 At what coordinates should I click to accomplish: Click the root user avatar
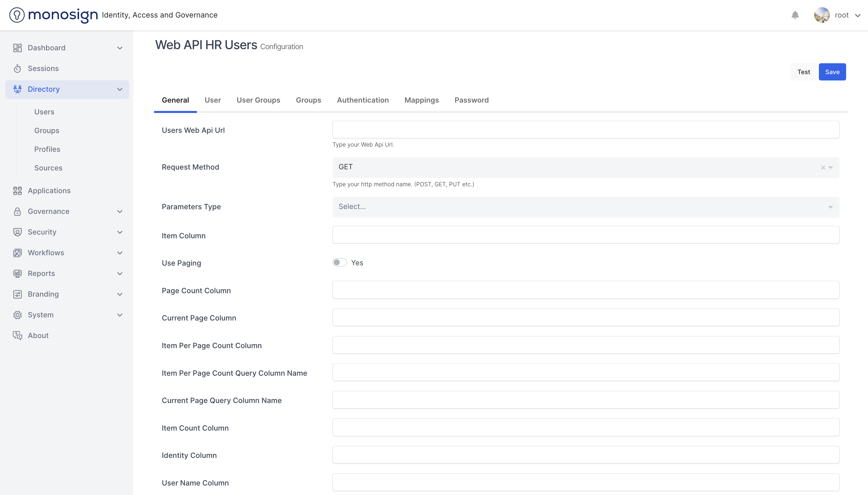pos(821,15)
